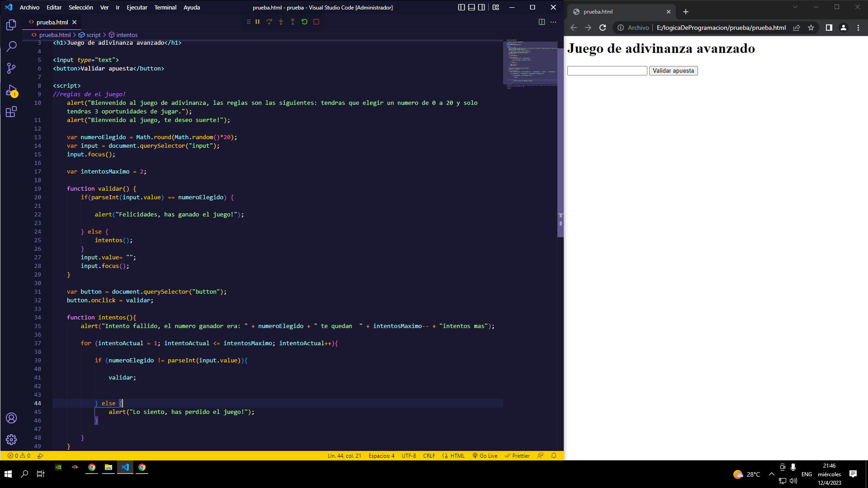The height and width of the screenshot is (488, 868).
Task: Click script breadcrumb item
Action: [90, 35]
